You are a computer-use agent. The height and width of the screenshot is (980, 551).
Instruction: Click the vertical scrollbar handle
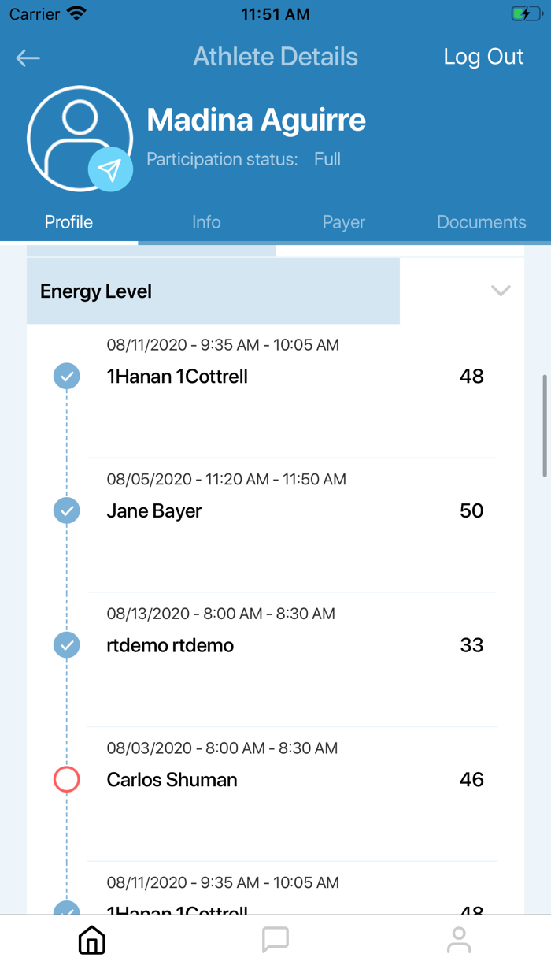pos(545,425)
